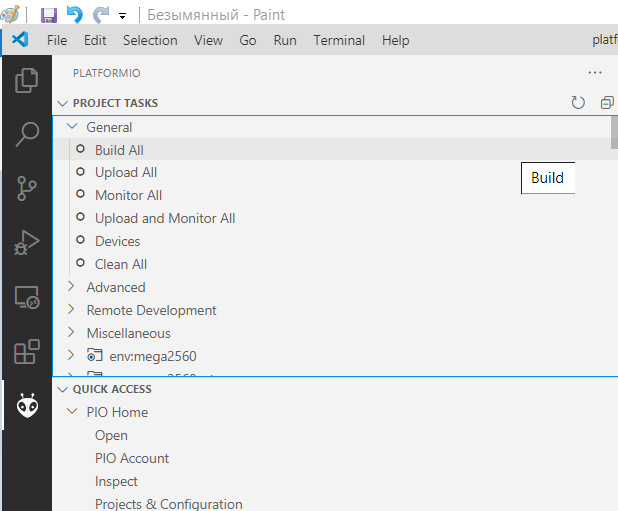This screenshot has width=618, height=511.
Task: Open the Search view in activity bar
Action: coord(27,134)
